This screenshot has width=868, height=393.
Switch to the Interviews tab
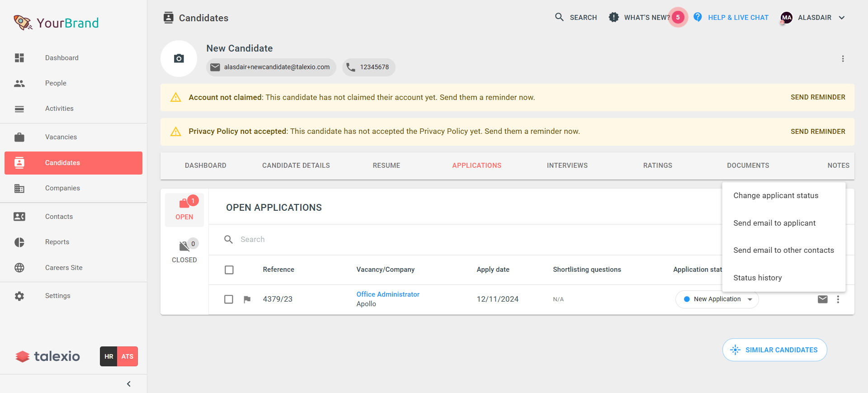click(x=567, y=166)
